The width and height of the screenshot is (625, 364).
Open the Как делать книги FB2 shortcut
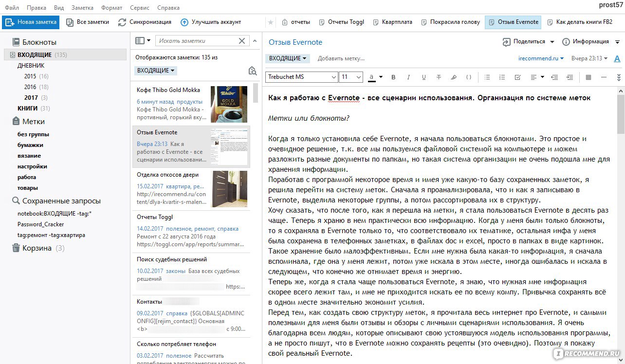(579, 22)
